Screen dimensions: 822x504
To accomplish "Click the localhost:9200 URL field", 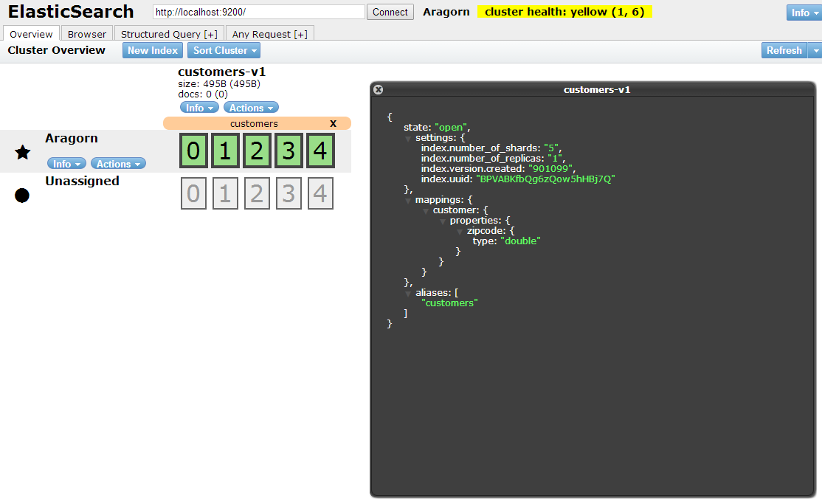I will pyautogui.click(x=258, y=12).
